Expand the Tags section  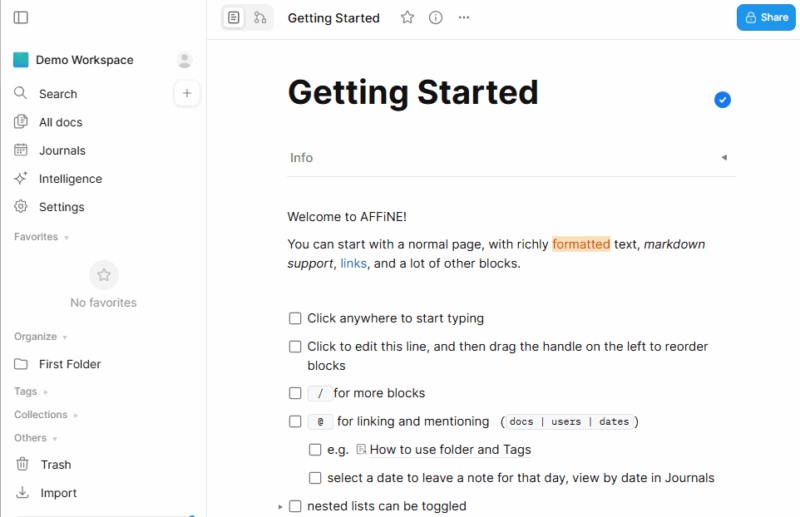(x=46, y=392)
